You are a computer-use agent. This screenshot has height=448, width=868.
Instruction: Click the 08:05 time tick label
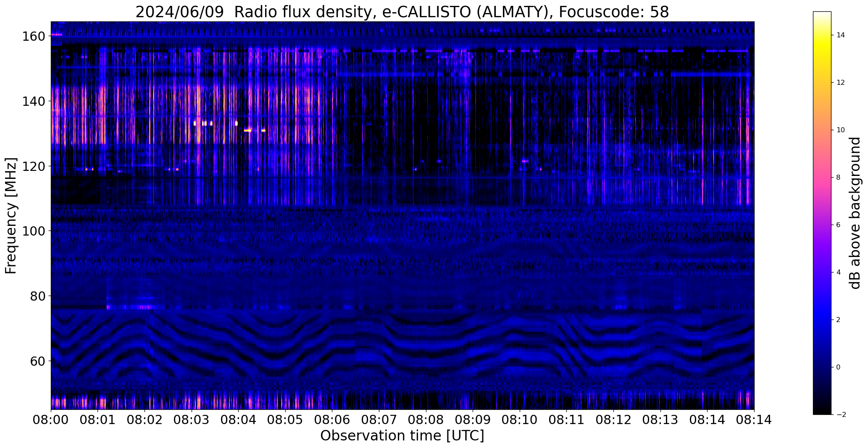tap(285, 420)
